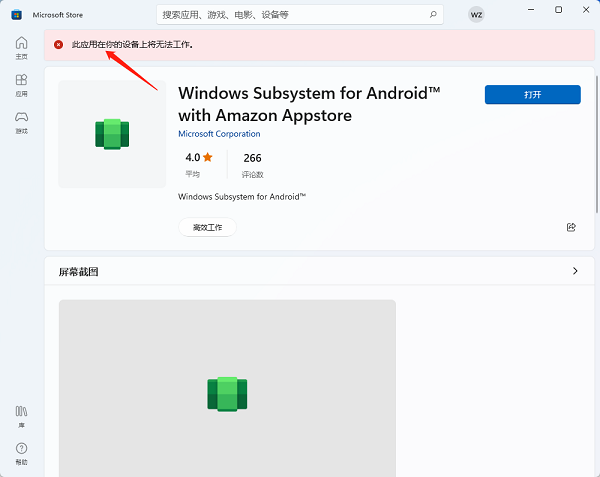Click the Windows Subsystem for Android app icon
The image size is (600, 477).
coord(112,134)
